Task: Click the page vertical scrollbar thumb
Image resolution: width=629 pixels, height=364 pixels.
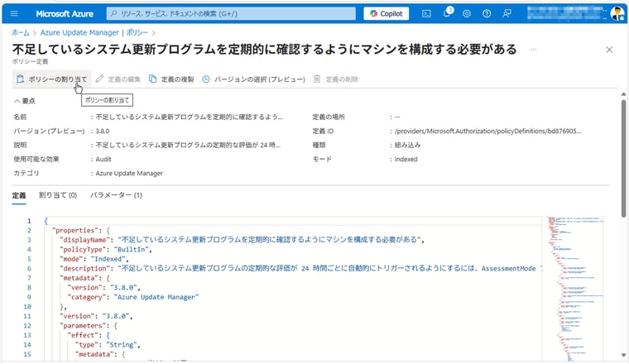Action: [623, 158]
